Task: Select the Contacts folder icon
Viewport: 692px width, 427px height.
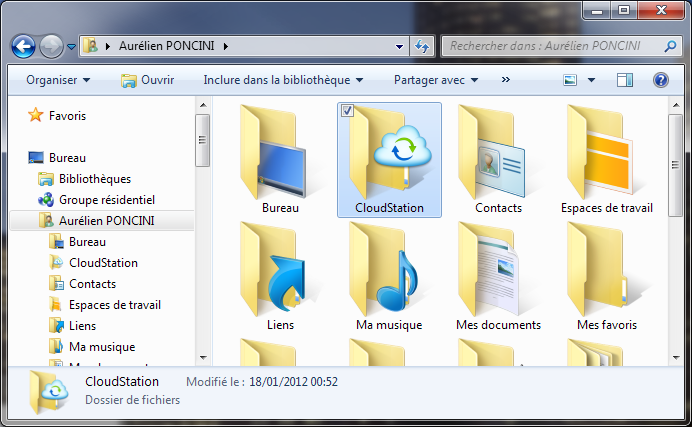Action: pyautogui.click(x=492, y=152)
